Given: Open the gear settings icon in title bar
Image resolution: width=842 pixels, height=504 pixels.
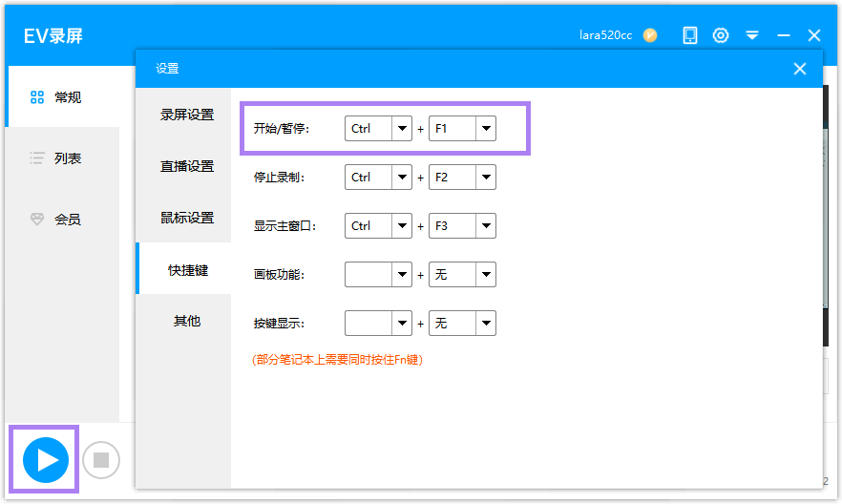Looking at the screenshot, I should [x=721, y=35].
